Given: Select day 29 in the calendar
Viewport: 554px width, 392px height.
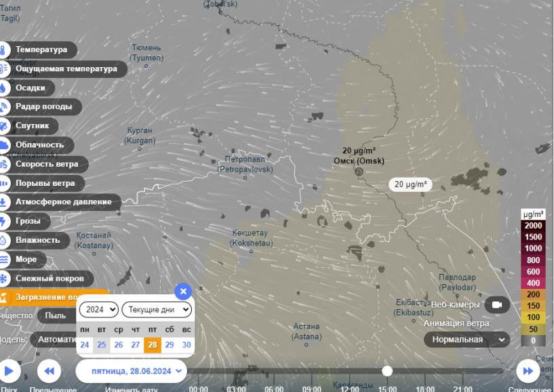Looking at the screenshot, I should [x=170, y=345].
